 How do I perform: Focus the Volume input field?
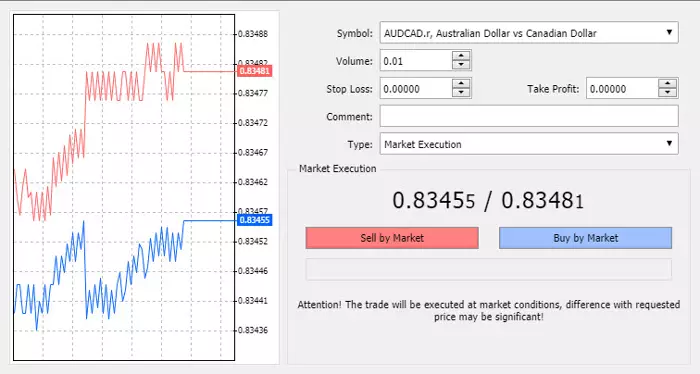point(416,61)
